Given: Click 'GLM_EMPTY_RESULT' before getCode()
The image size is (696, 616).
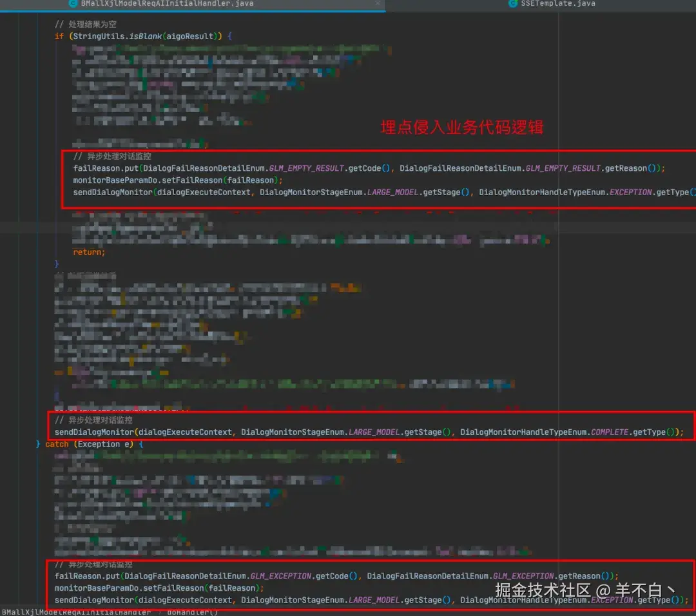Looking at the screenshot, I should 306,168.
